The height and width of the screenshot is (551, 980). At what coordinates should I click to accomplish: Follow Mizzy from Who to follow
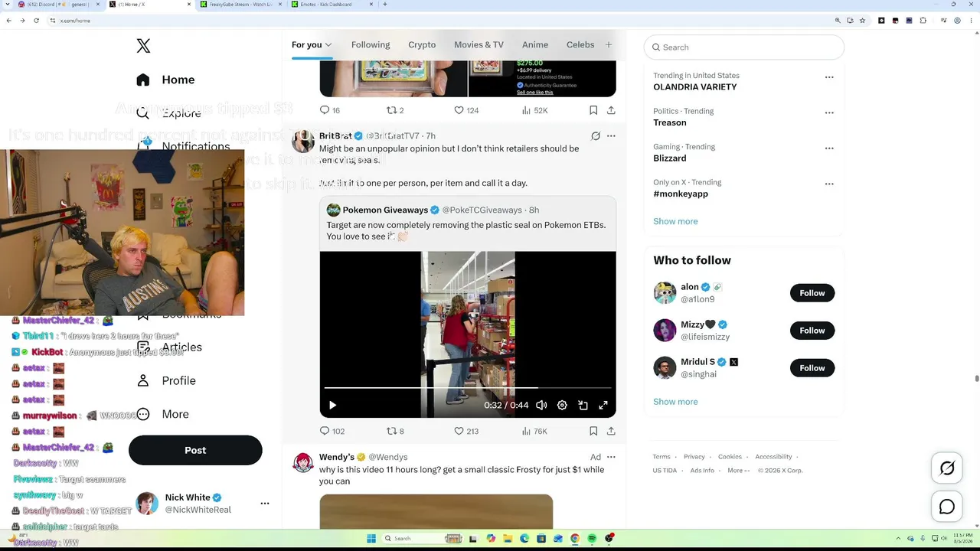812,331
